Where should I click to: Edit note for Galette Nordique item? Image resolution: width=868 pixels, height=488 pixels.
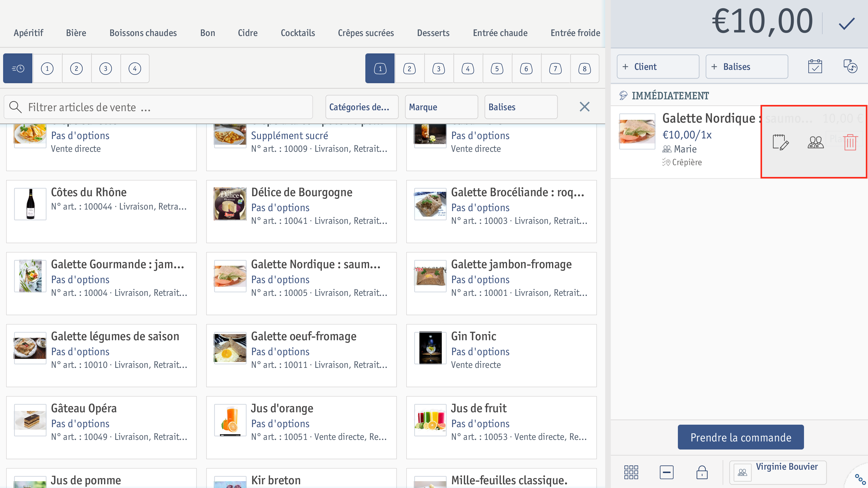pos(780,142)
